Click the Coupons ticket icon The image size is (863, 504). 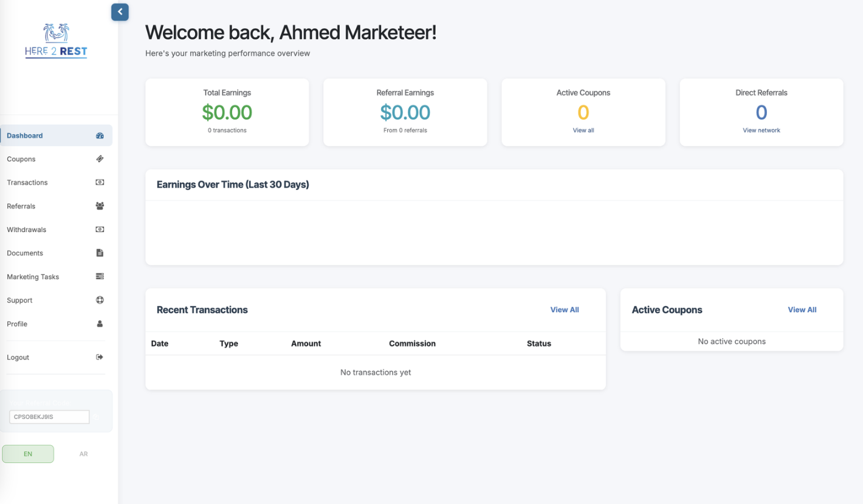tap(100, 159)
